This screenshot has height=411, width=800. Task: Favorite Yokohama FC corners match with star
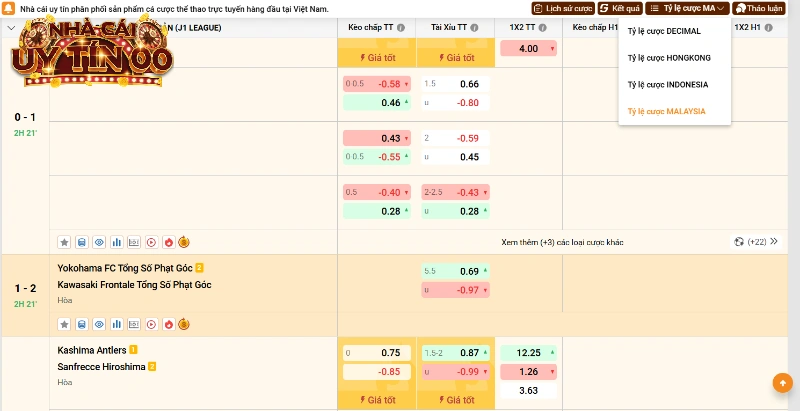[x=64, y=324]
